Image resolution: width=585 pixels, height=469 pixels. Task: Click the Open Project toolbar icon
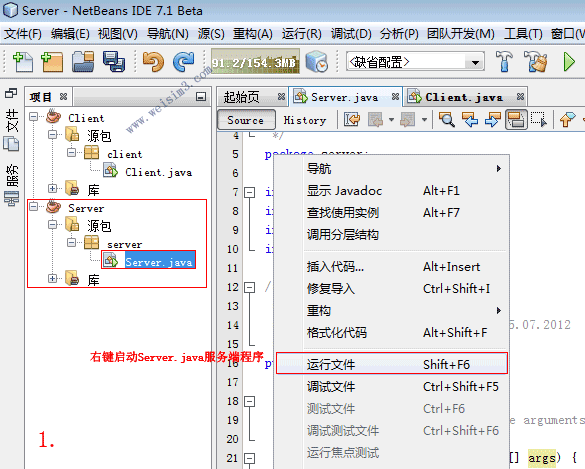(83, 62)
